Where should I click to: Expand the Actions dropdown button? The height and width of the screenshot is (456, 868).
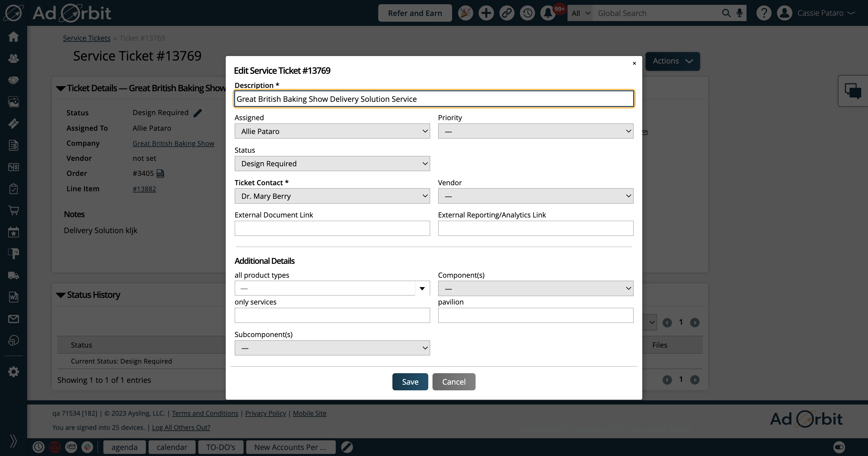673,61
